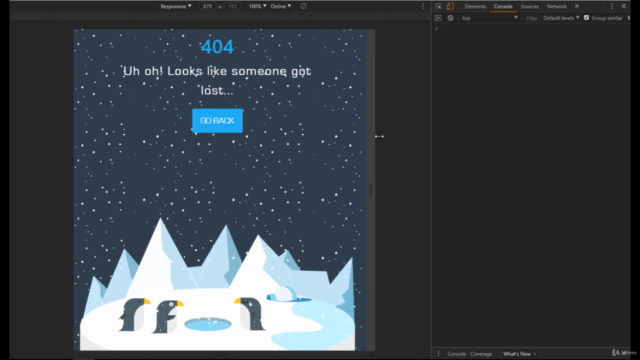
Task: Select the Console drawer tab
Action: pyautogui.click(x=456, y=354)
